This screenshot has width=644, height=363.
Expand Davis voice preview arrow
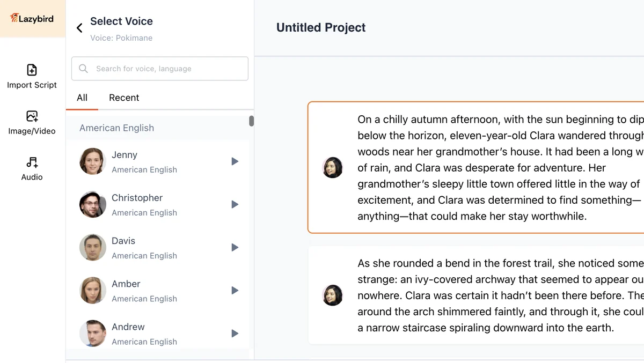click(235, 247)
